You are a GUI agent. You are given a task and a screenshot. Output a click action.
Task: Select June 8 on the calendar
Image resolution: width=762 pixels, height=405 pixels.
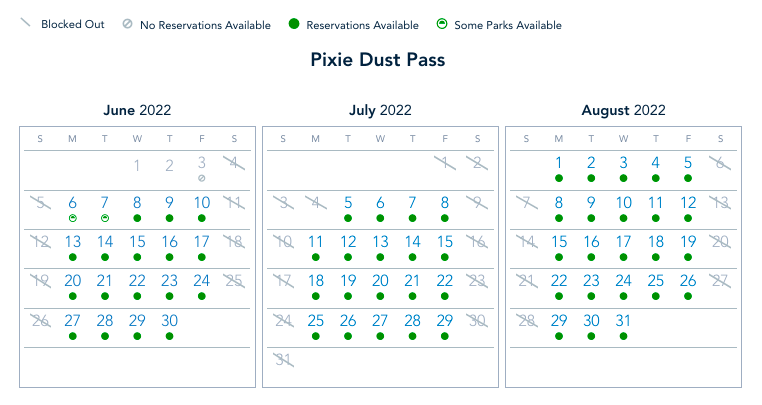click(x=137, y=202)
